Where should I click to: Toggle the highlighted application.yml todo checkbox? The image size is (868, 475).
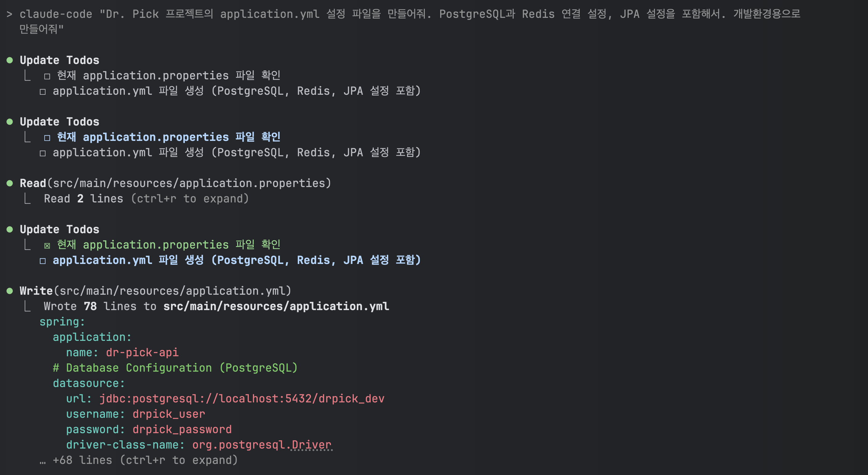pos(42,261)
